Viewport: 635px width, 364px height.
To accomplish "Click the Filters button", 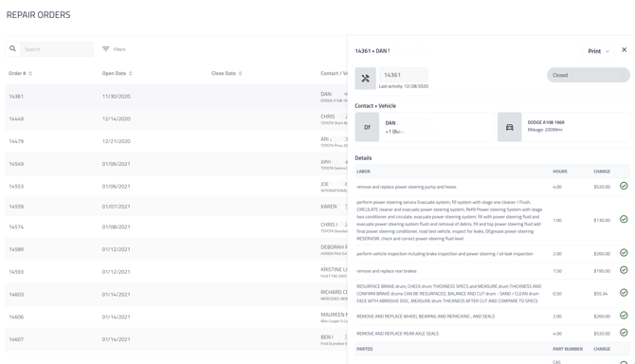I will click(x=114, y=49).
